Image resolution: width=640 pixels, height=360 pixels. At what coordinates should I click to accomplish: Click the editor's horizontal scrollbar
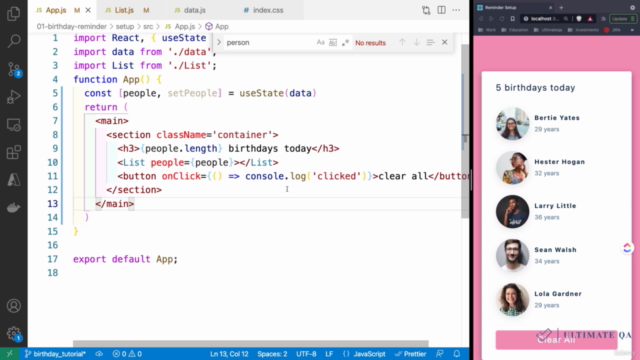click(251, 344)
